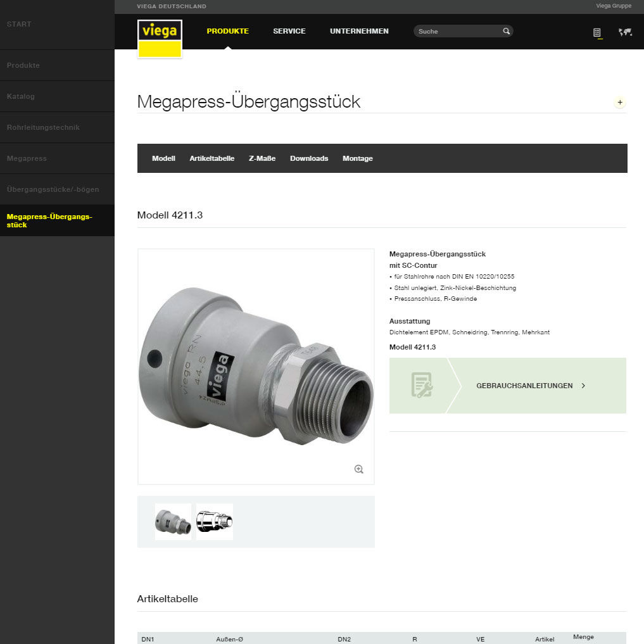Select the product photo thumbnail

point(173,522)
